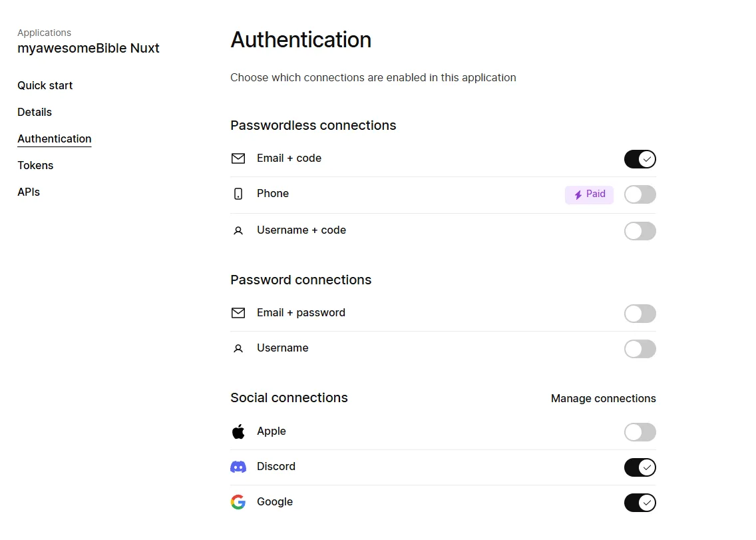
Task: Click the person icon beside Username + code
Action: [x=238, y=230]
